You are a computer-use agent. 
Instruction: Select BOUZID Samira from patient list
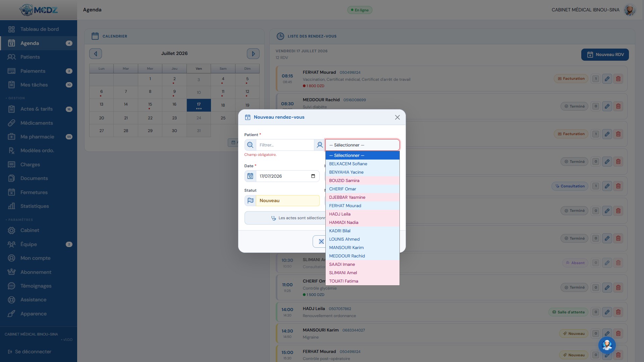pyautogui.click(x=363, y=181)
